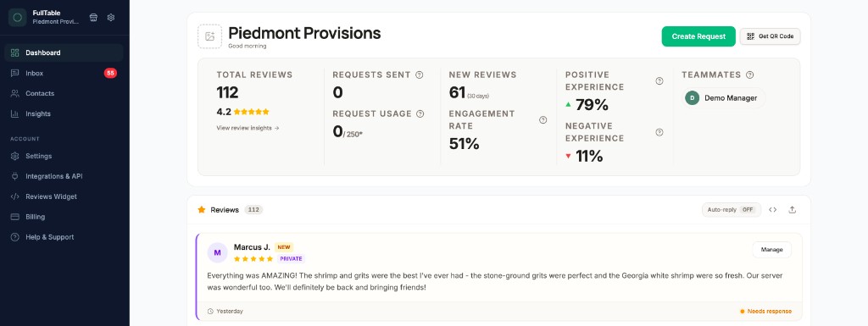This screenshot has width=868, height=326.
Task: Click the export upload icon in Reviews header
Action: 793,210
